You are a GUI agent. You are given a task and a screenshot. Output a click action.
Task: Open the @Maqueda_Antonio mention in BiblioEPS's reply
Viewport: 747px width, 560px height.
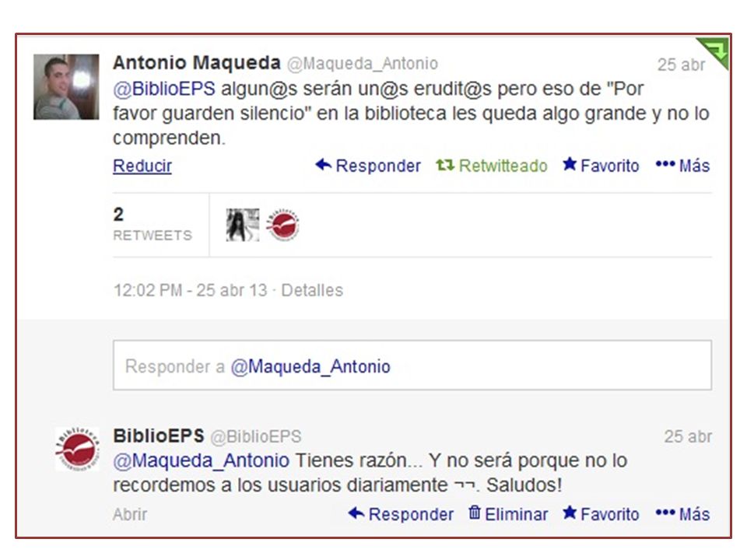201,461
